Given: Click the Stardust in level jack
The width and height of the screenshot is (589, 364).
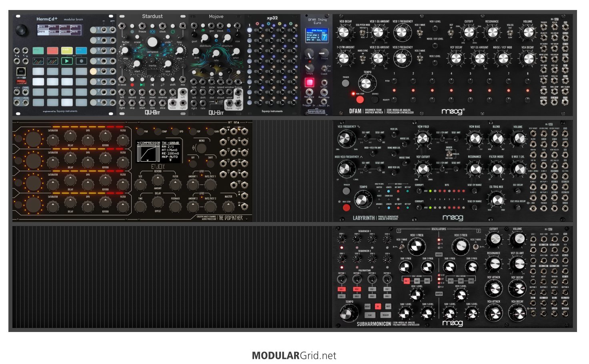Looking at the screenshot, I should pyautogui.click(x=122, y=79).
